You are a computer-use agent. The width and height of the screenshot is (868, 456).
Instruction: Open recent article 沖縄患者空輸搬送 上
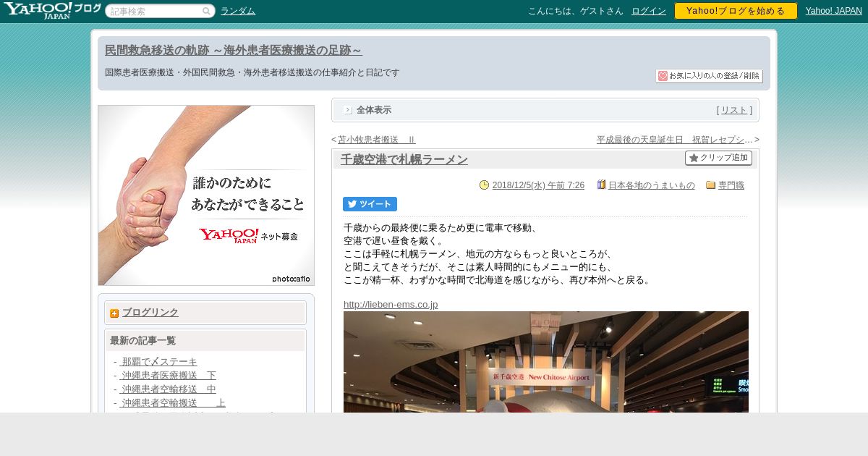tap(173, 403)
